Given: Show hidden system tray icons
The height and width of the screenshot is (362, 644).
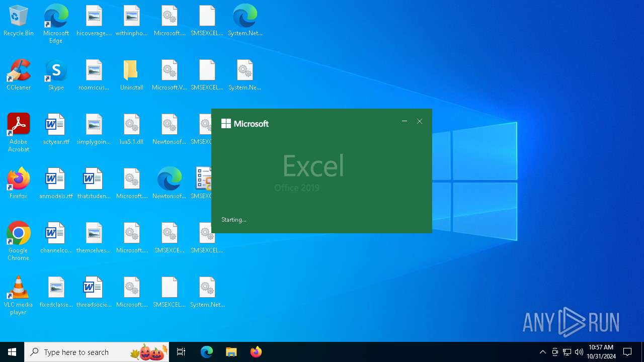Looking at the screenshot, I should point(542,352).
